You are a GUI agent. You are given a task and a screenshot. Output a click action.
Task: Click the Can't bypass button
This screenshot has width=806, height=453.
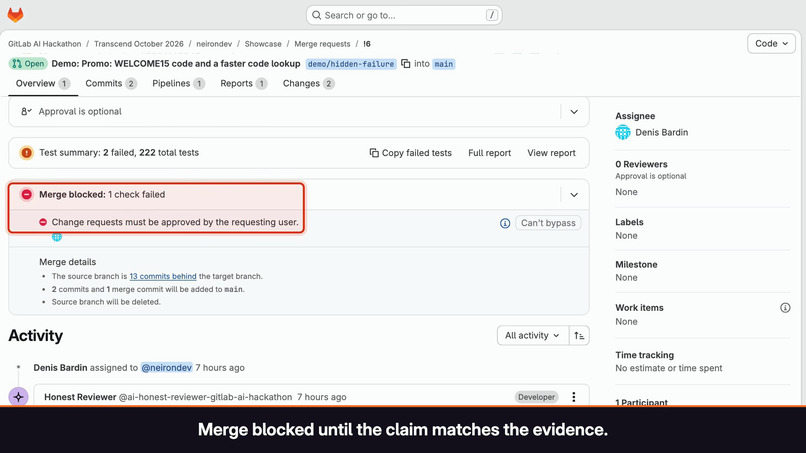pyautogui.click(x=548, y=223)
